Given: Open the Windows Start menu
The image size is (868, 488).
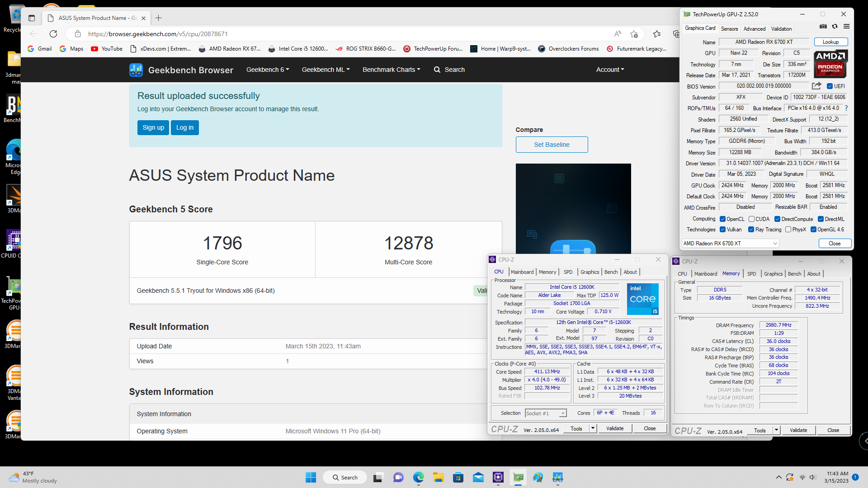Looking at the screenshot, I should click(311, 478).
